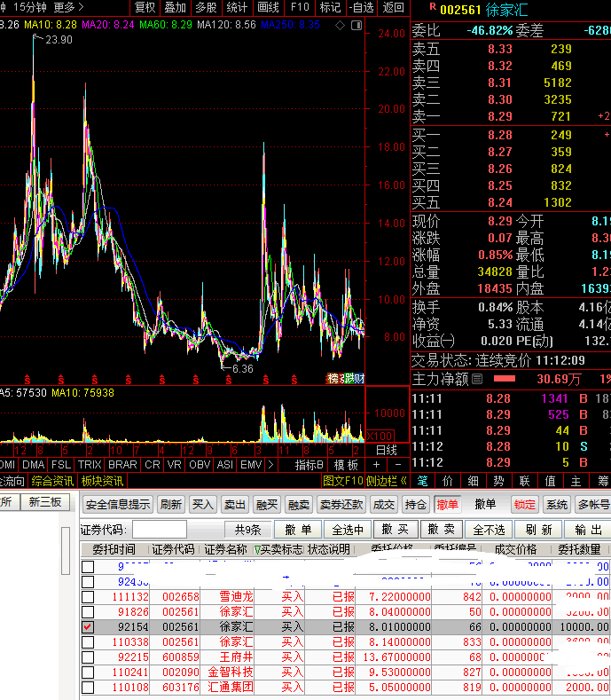Tick checkbox of 徐家汇 order at 8.04
Viewport: 611px width, 700px height.
point(88,612)
